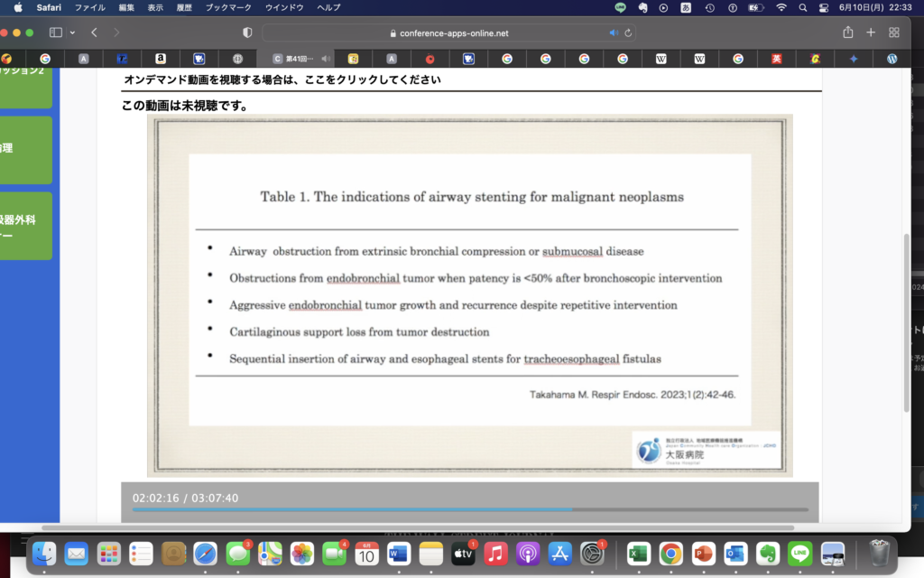
Task: Open the Share button in Safari
Action: [x=847, y=33]
